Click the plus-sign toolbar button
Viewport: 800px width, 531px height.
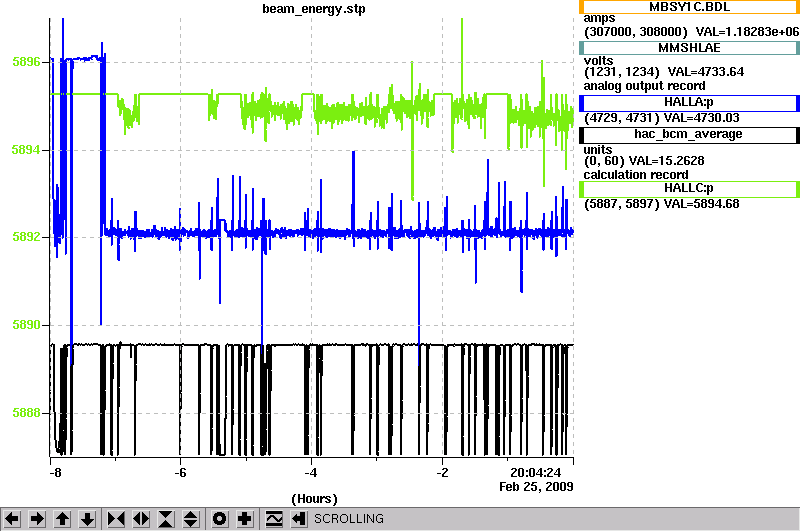[245, 519]
